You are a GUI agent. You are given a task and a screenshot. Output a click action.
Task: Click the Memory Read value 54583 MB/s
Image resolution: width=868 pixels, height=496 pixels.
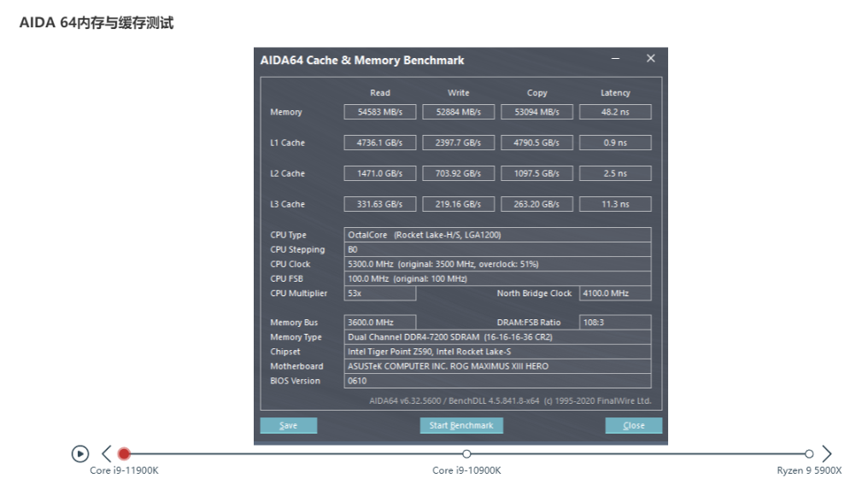coord(379,112)
